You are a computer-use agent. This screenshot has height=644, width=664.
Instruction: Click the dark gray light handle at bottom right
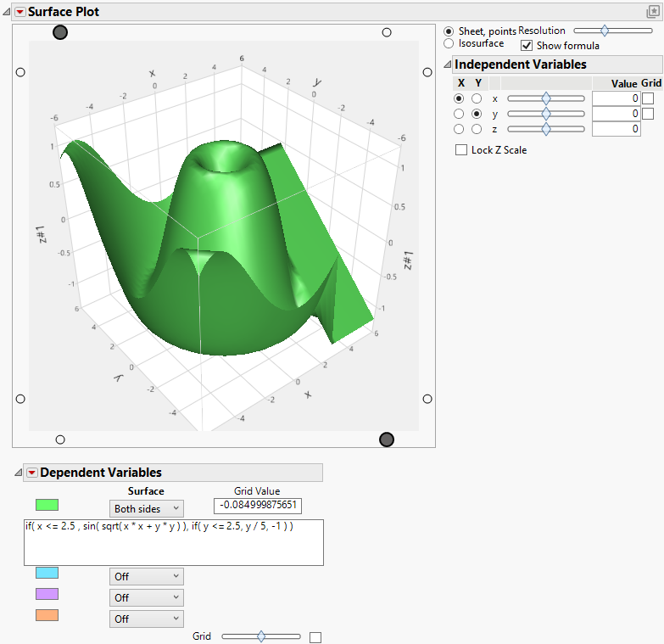pyautogui.click(x=387, y=439)
